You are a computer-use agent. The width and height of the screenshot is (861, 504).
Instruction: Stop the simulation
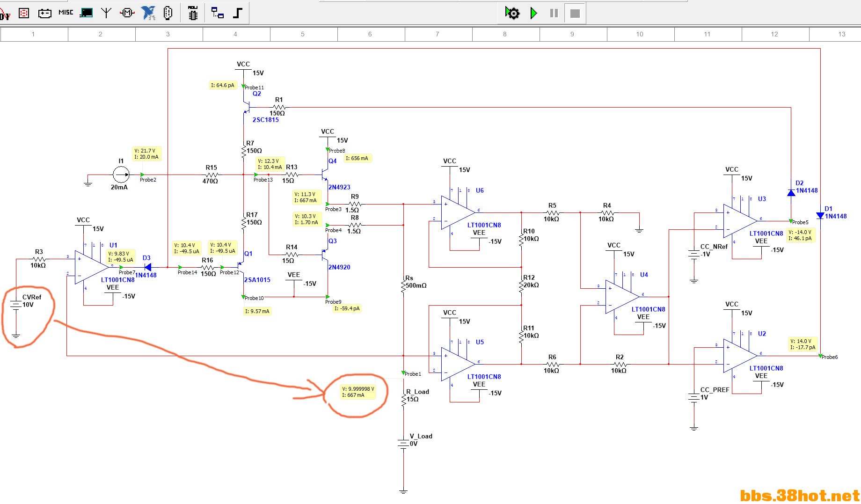(575, 14)
